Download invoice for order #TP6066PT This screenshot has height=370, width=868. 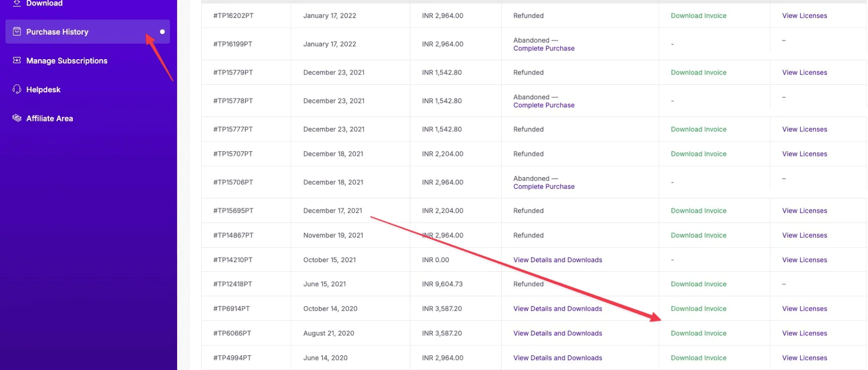click(x=698, y=333)
